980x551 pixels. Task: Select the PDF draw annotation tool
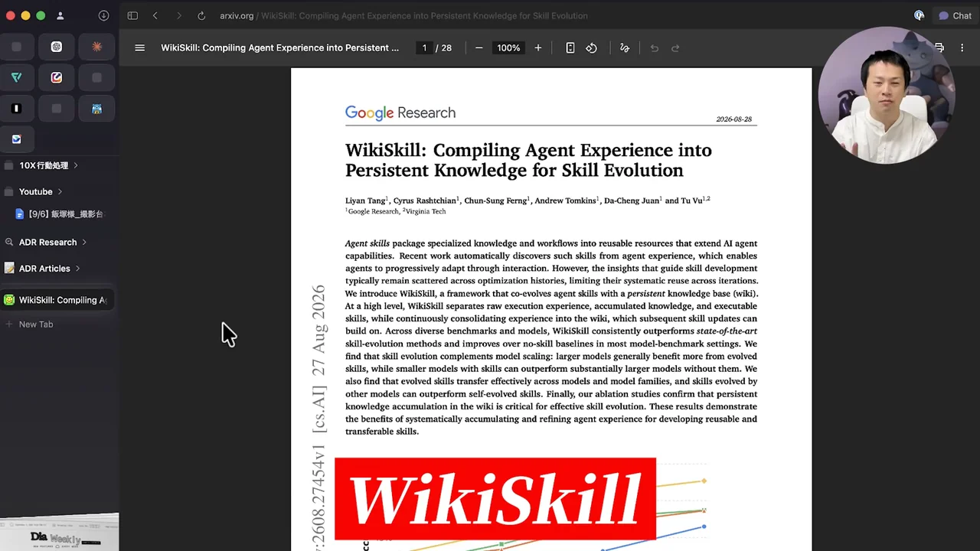625,47
